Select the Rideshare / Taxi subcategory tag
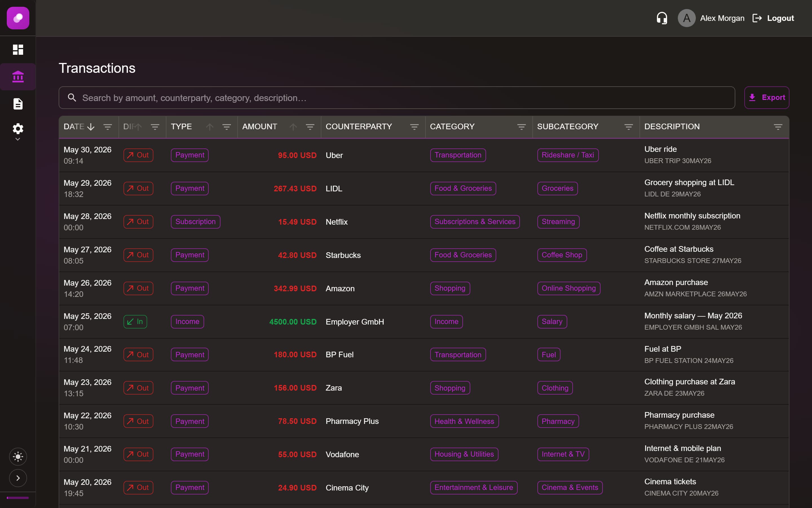Viewport: 812px width, 508px height. click(x=568, y=155)
